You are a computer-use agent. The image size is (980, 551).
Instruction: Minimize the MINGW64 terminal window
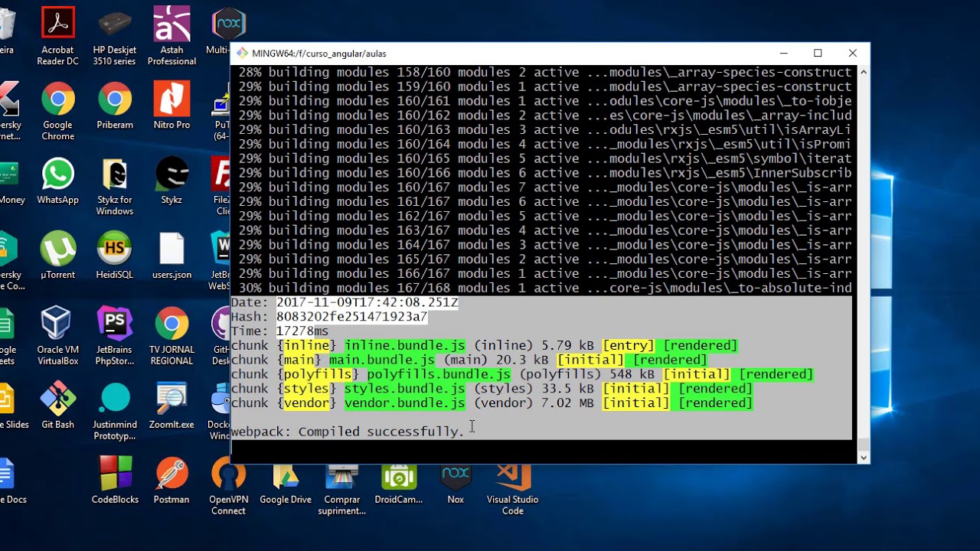coord(783,53)
